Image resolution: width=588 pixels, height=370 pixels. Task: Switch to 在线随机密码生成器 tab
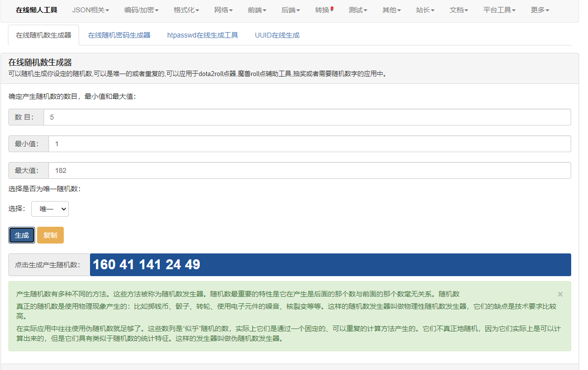click(x=119, y=36)
